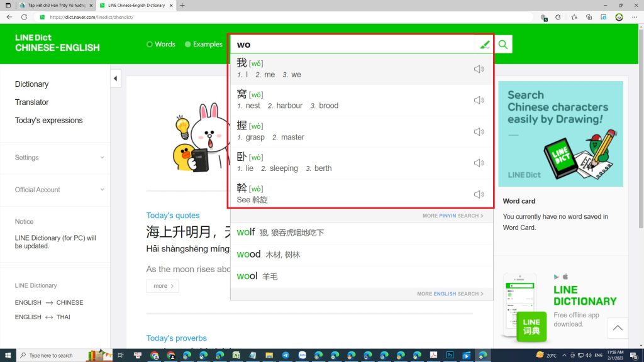
Task: Click the LINE Dict Chinese-English logo
Action: pyautogui.click(x=57, y=43)
